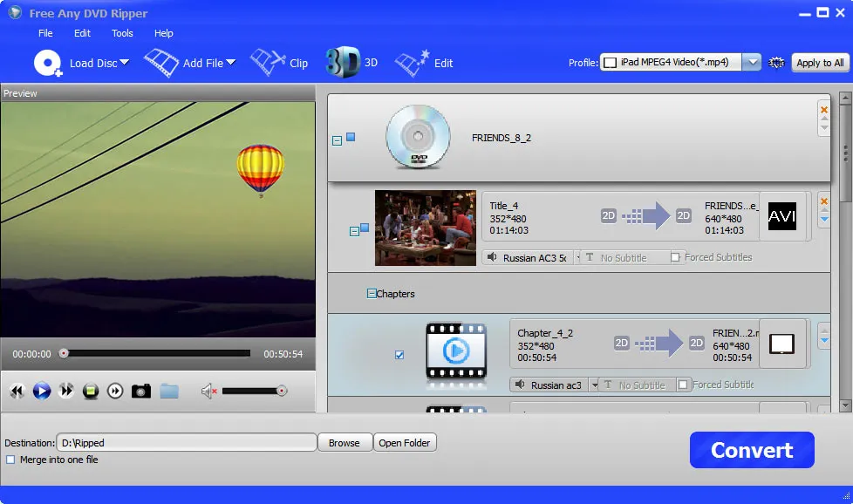Screen dimensions: 853x504
Task: Play the preview video
Action: [x=41, y=391]
